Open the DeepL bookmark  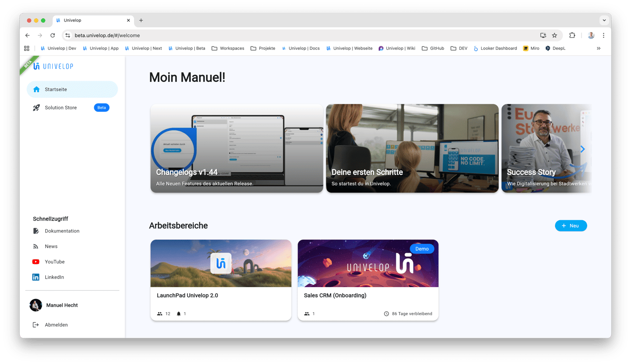click(x=555, y=48)
